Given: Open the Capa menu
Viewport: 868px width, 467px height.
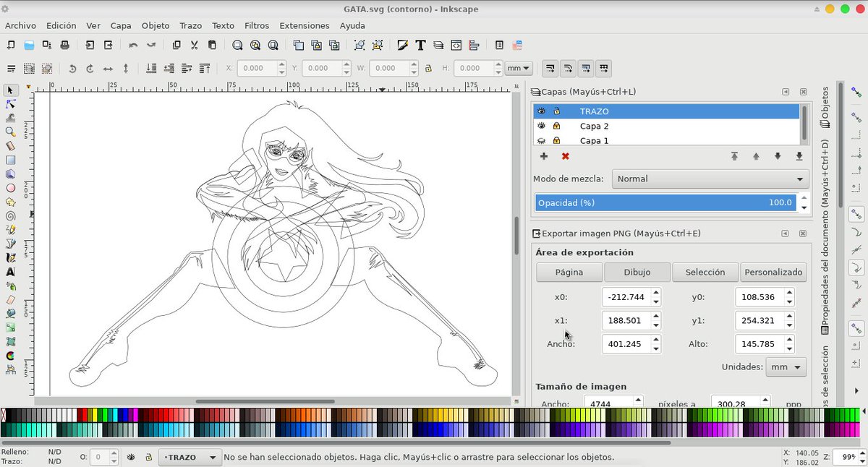Looking at the screenshot, I should point(121,25).
